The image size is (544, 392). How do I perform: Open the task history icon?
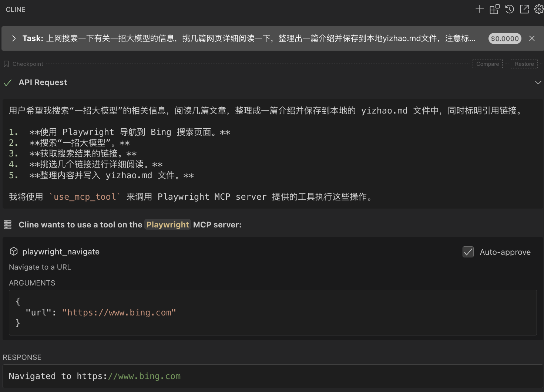pyautogui.click(x=510, y=9)
